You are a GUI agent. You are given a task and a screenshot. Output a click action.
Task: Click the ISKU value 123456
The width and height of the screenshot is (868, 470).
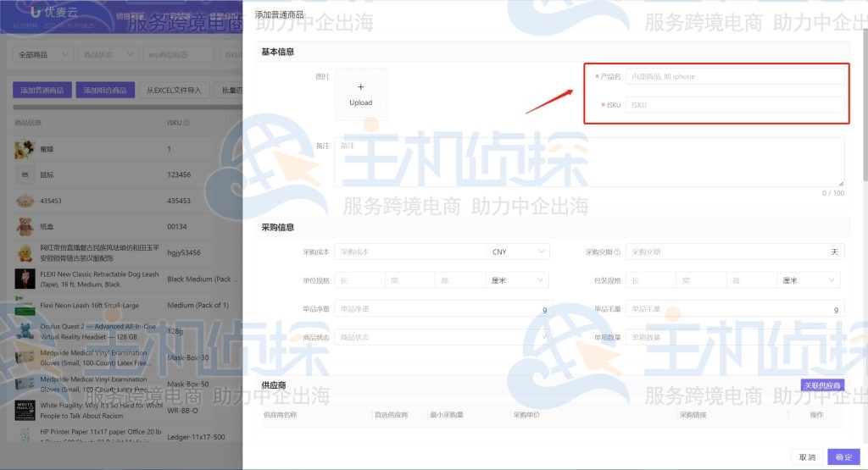pyautogui.click(x=179, y=174)
